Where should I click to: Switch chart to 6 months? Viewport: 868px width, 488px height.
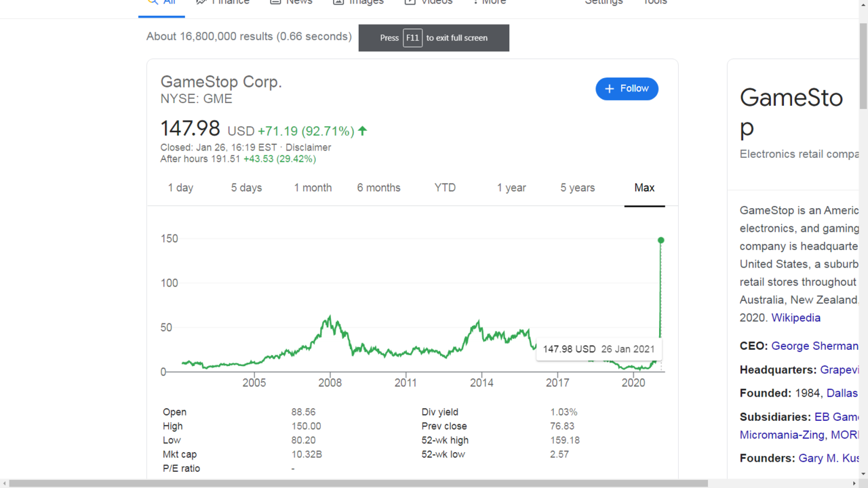379,188
